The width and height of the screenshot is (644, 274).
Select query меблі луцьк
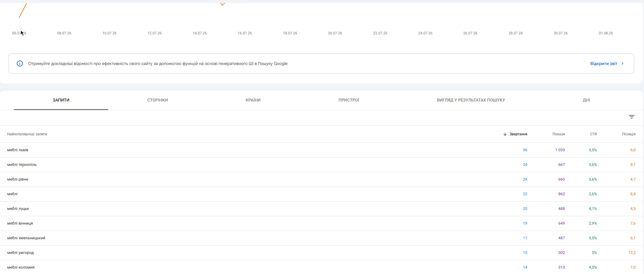tap(18, 209)
